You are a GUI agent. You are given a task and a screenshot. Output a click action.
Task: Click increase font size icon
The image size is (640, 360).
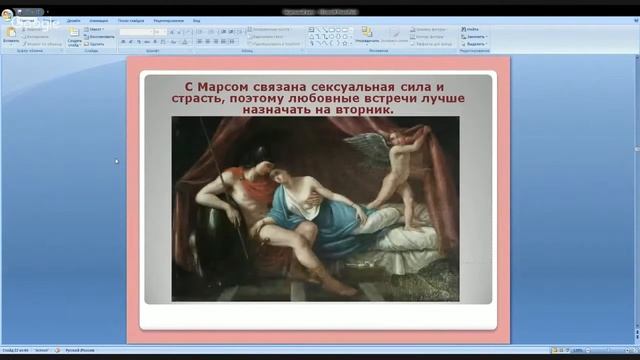coord(172,32)
